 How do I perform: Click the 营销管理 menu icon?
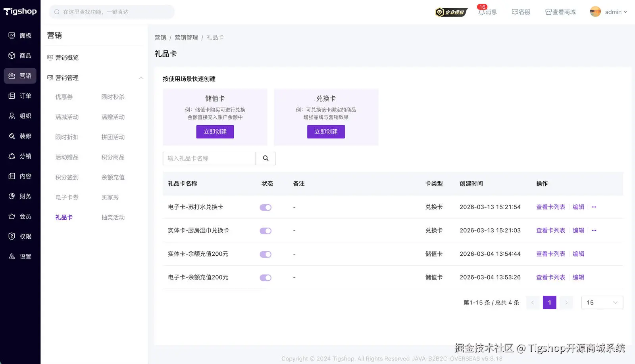tap(50, 78)
